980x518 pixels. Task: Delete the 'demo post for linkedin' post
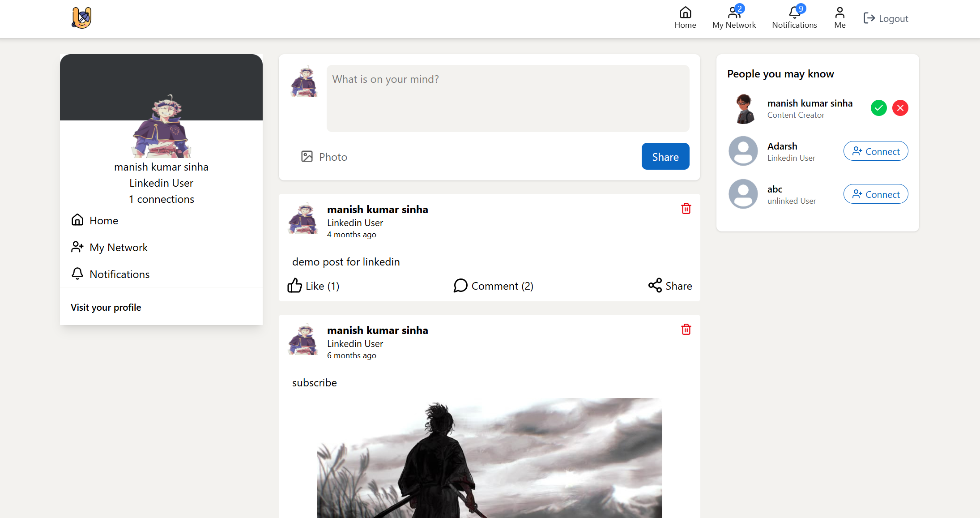point(686,209)
